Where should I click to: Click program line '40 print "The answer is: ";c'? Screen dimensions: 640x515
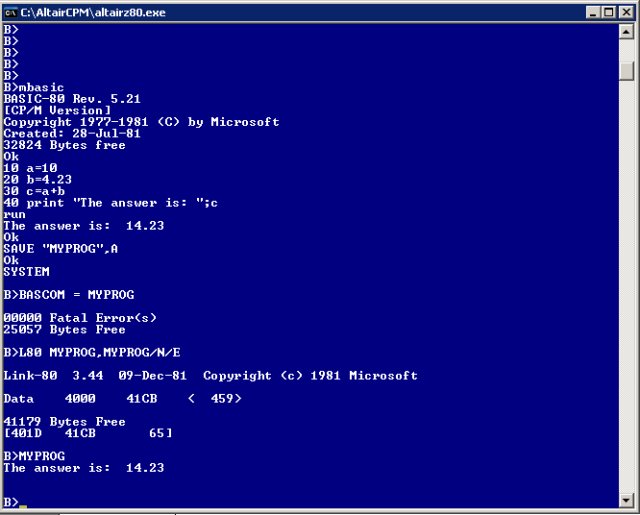pos(111,203)
